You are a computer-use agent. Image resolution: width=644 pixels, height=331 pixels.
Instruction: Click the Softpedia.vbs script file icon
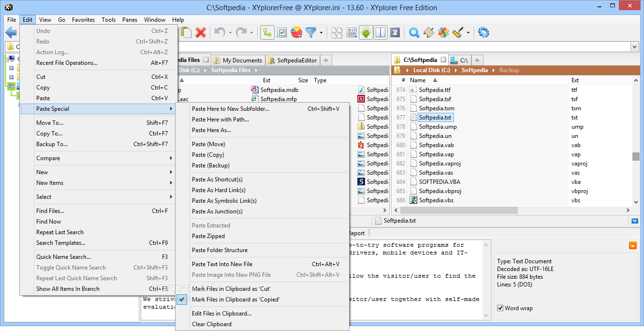413,200
